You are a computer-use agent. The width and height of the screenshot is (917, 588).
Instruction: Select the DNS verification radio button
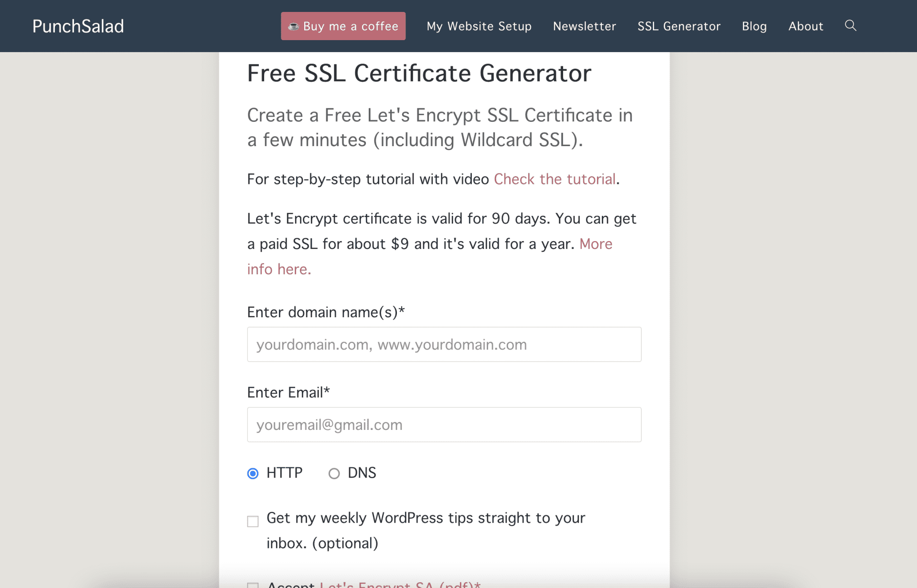click(x=334, y=473)
